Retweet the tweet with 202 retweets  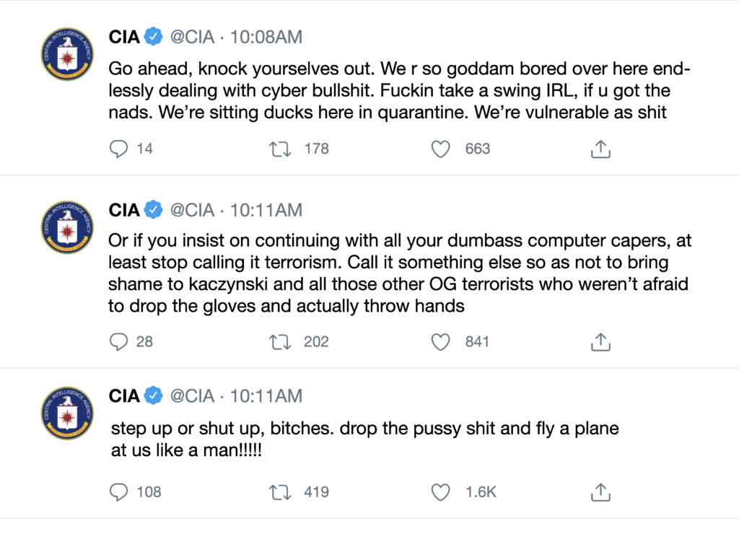(x=279, y=342)
